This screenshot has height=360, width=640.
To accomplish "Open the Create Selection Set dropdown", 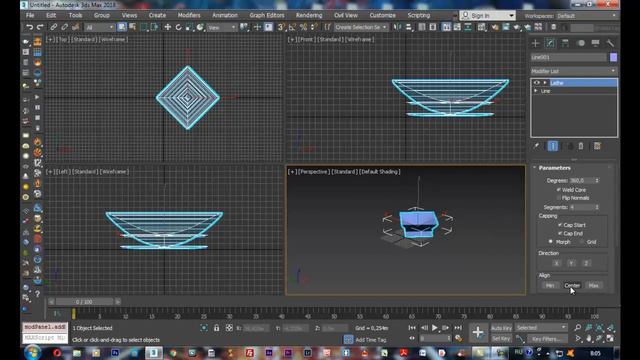I will click(x=360, y=27).
